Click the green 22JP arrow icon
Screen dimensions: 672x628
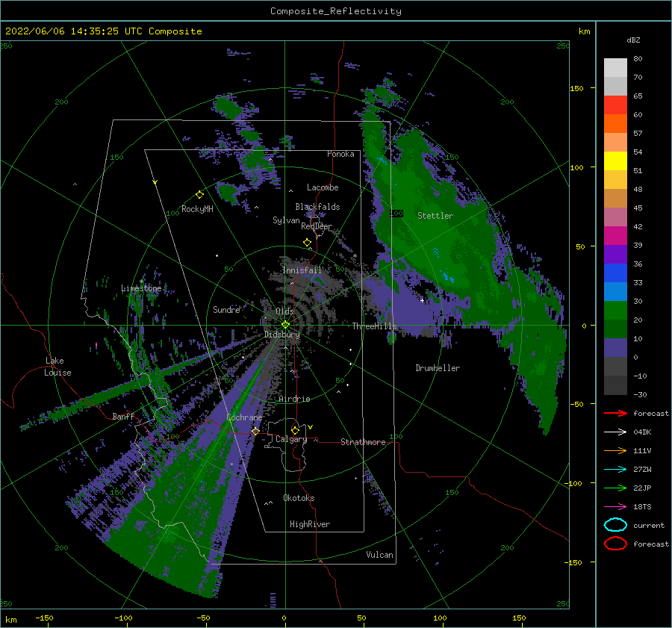[615, 488]
